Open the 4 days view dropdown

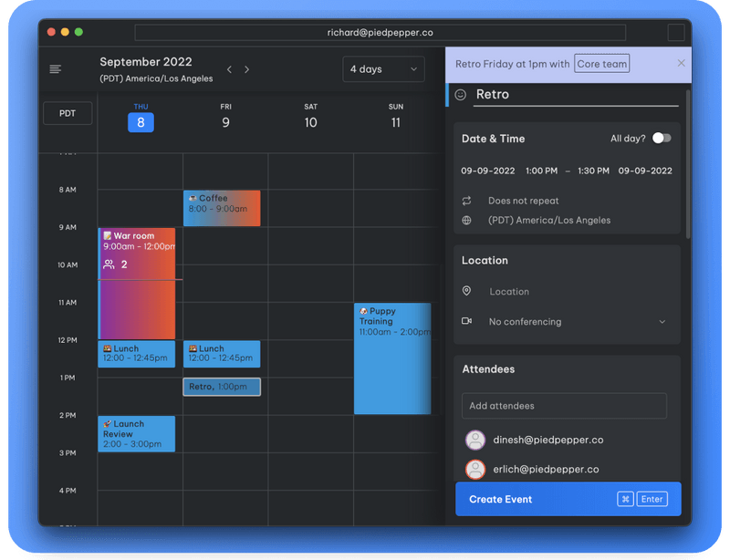[383, 68]
